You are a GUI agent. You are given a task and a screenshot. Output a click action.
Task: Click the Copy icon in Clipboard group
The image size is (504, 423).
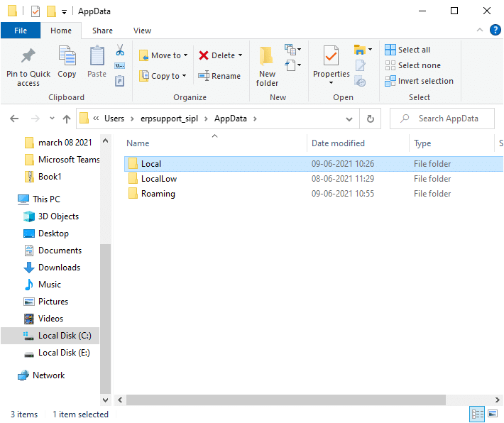tap(67, 55)
